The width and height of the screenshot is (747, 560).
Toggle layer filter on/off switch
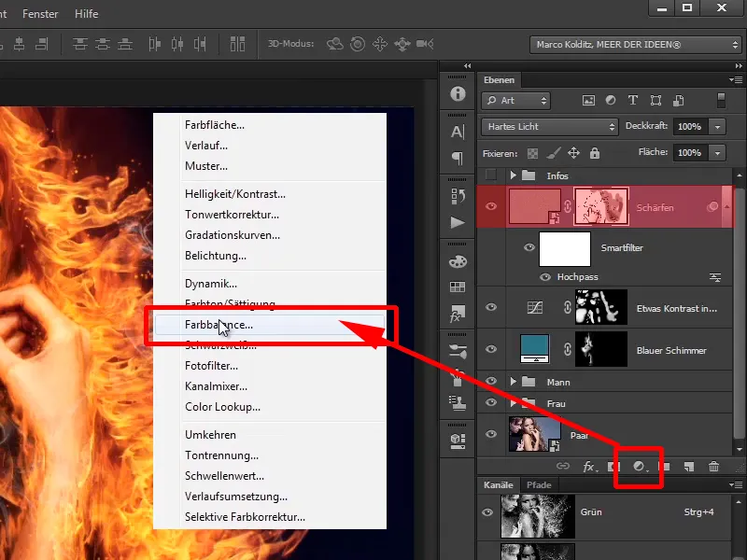[721, 101]
